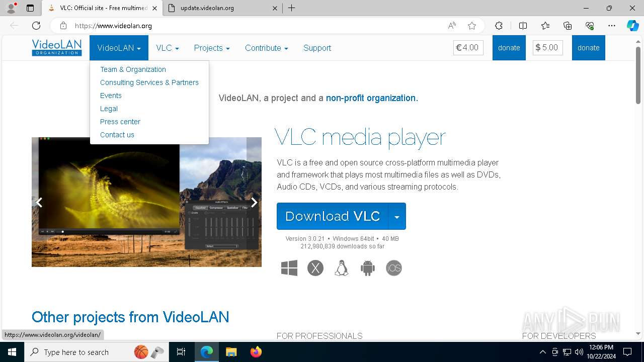This screenshot has height=362, width=644.
Task: Open Events menu entry
Action: (111, 96)
